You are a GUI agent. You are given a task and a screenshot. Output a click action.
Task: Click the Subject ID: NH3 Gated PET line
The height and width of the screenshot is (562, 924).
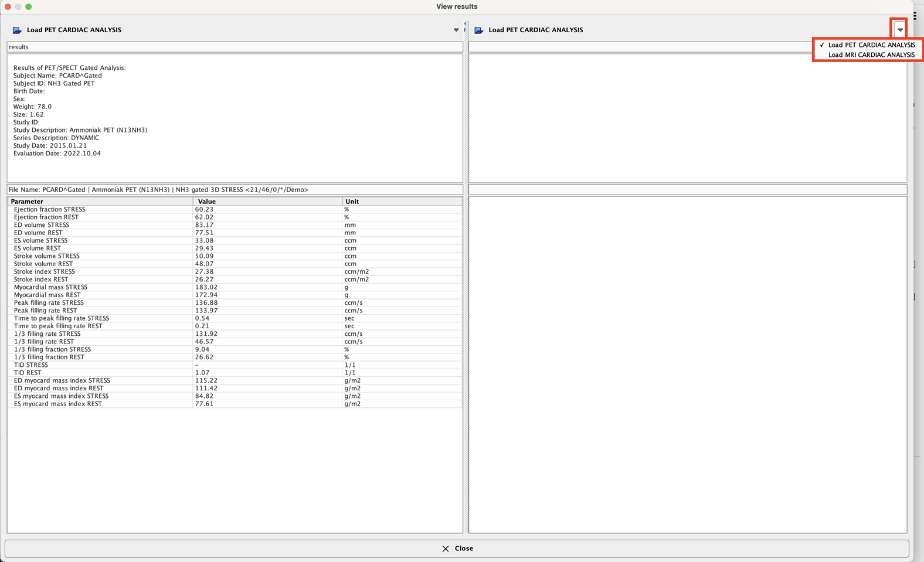click(x=54, y=83)
